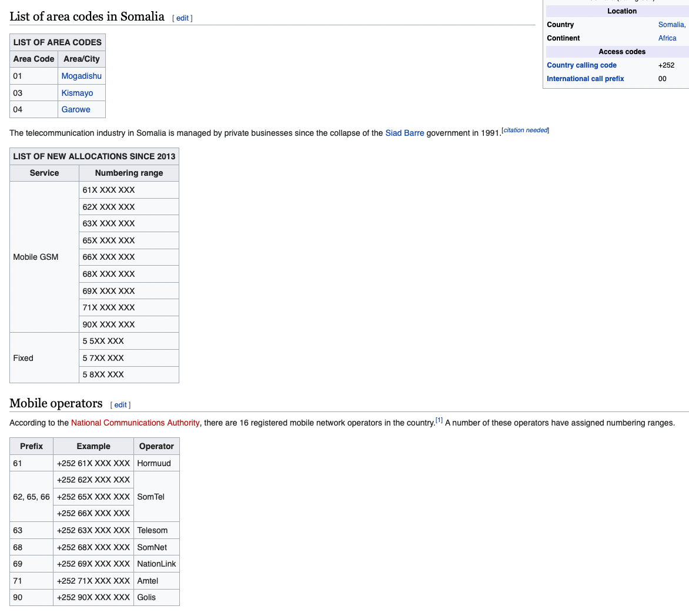The image size is (689, 616).
Task: Edit the Mobile operators section
Action: (120, 404)
